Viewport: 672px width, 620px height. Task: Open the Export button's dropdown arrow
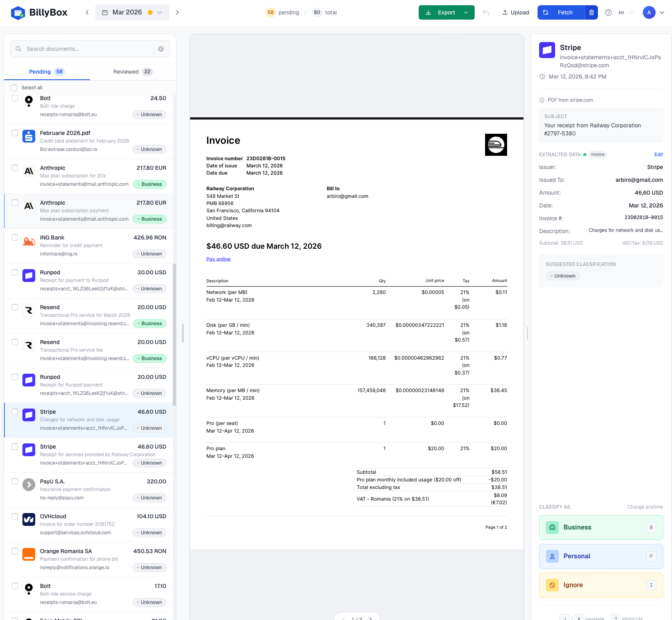(465, 12)
